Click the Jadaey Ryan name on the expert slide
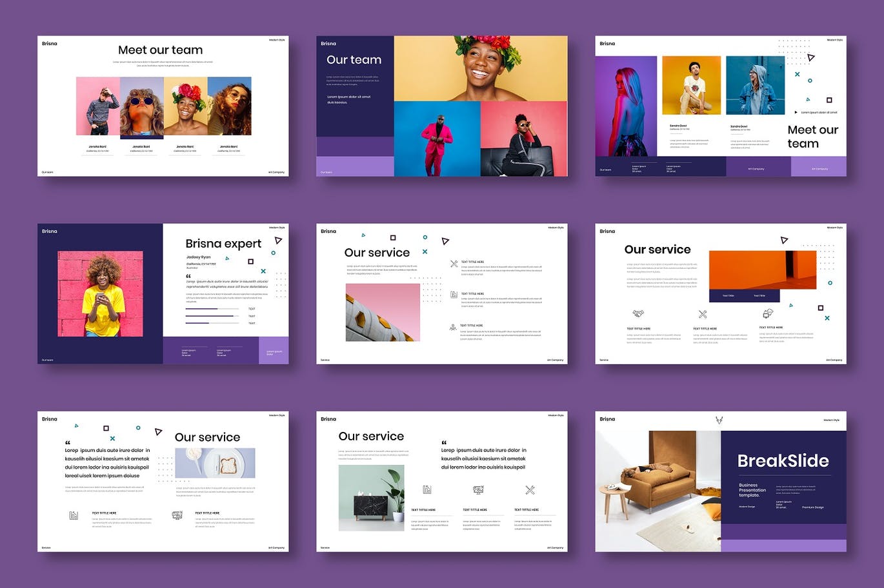The width and height of the screenshot is (884, 588). [199, 257]
